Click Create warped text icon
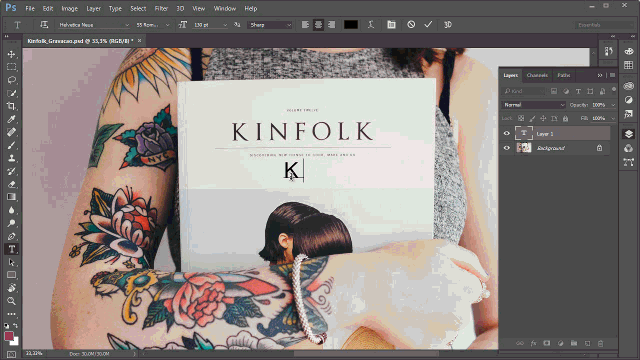Screen dimensions: 640x360 click(371, 25)
